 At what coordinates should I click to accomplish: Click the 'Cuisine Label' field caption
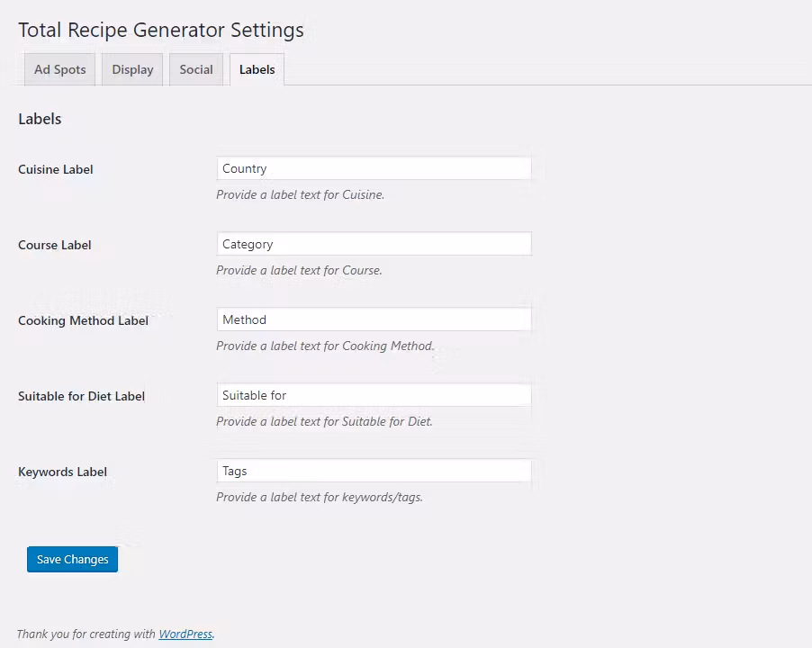click(56, 169)
